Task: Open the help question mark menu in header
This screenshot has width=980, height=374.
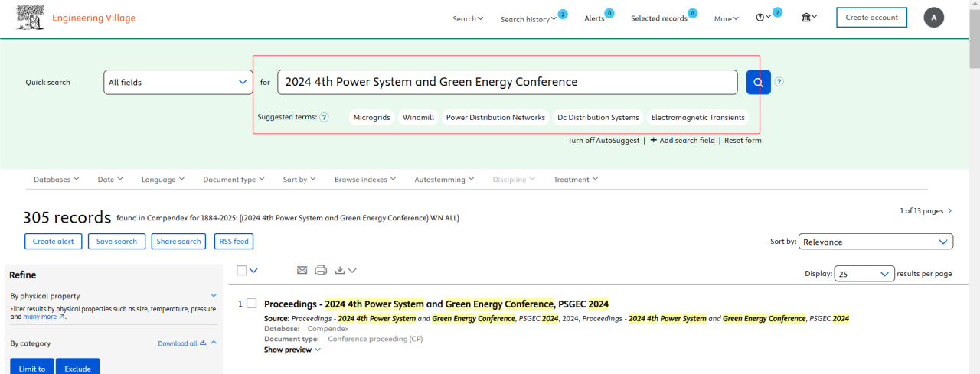Action: pyautogui.click(x=763, y=18)
